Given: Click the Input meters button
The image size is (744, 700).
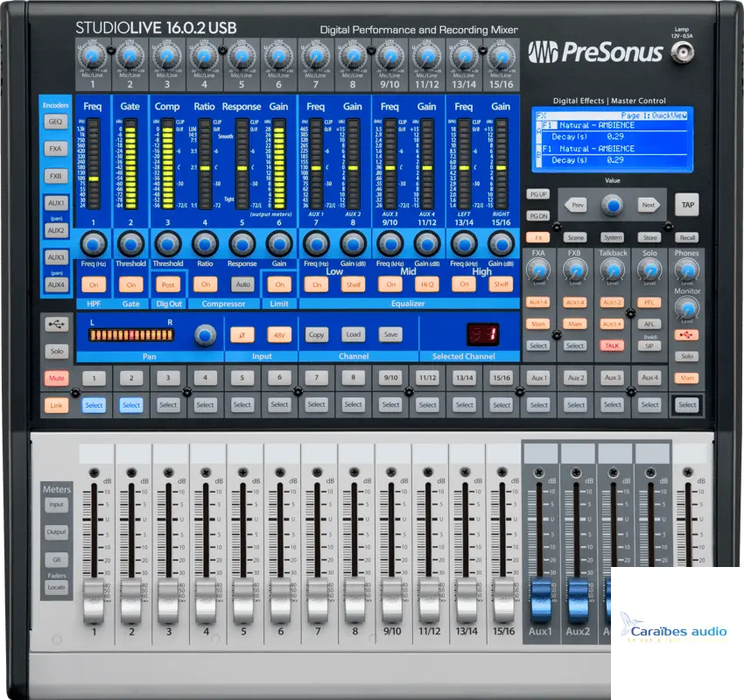Looking at the screenshot, I should click(x=57, y=505).
